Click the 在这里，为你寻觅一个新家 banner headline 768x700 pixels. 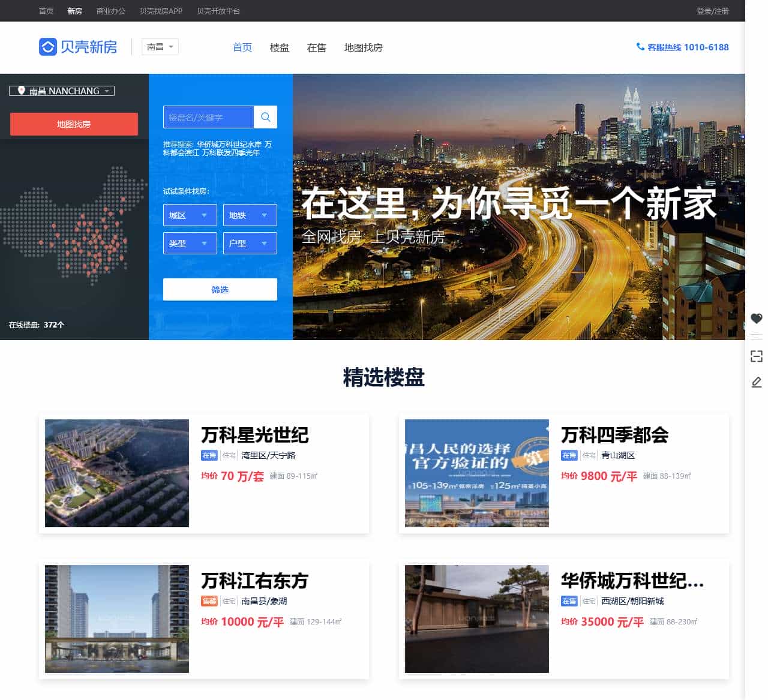click(509, 203)
